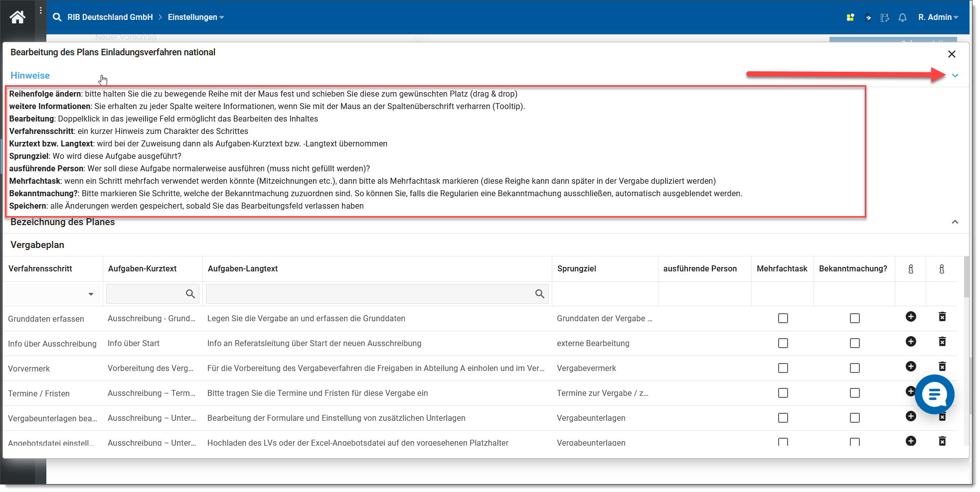Click RIB Deutschland GmbH breadcrumb
Image resolution: width=980 pixels, height=492 pixels.
click(x=110, y=17)
